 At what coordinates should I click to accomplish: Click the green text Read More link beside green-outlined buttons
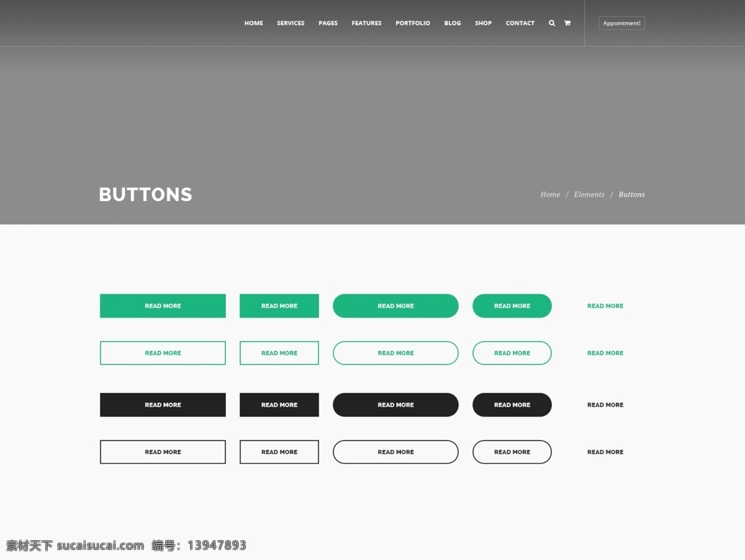click(x=605, y=353)
